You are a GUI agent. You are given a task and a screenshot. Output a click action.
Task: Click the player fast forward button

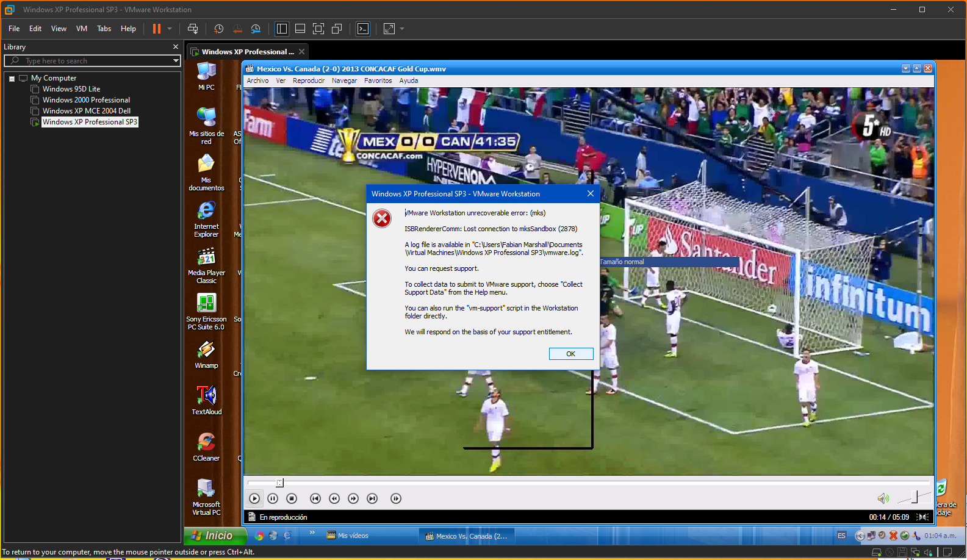353,498
